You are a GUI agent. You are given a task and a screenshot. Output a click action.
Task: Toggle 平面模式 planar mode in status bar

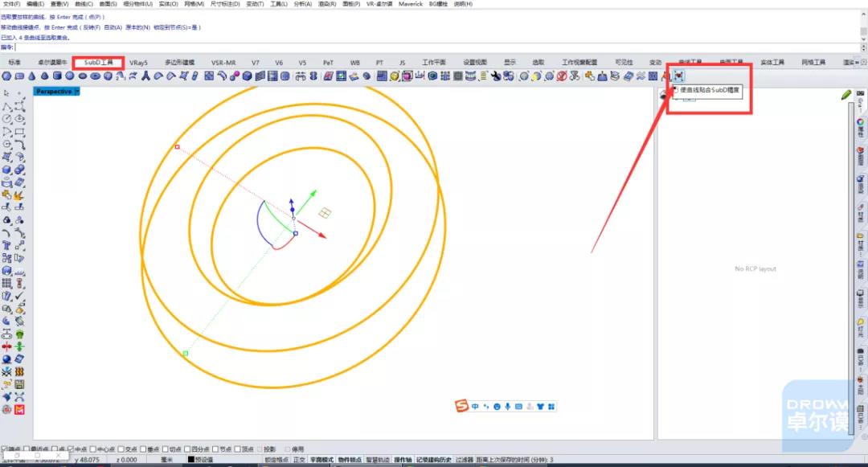tap(321, 460)
